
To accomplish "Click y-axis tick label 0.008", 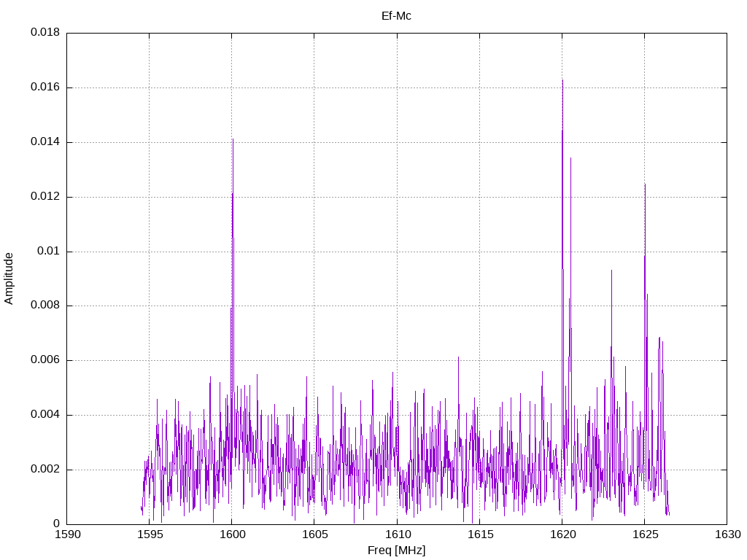I will tap(45, 306).
